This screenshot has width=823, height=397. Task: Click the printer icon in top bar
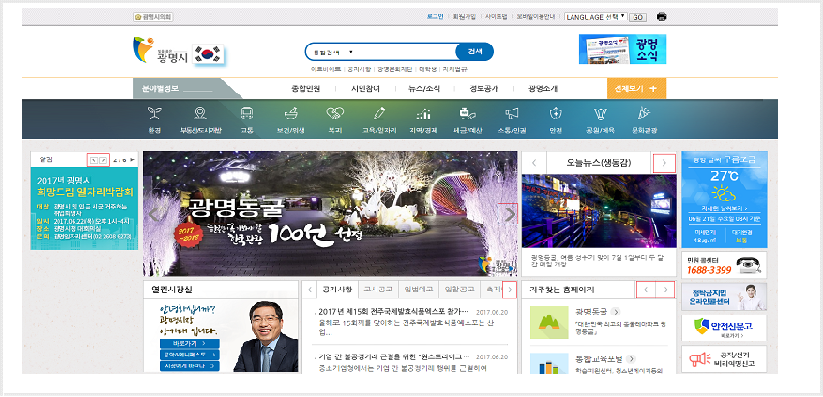pos(661,17)
